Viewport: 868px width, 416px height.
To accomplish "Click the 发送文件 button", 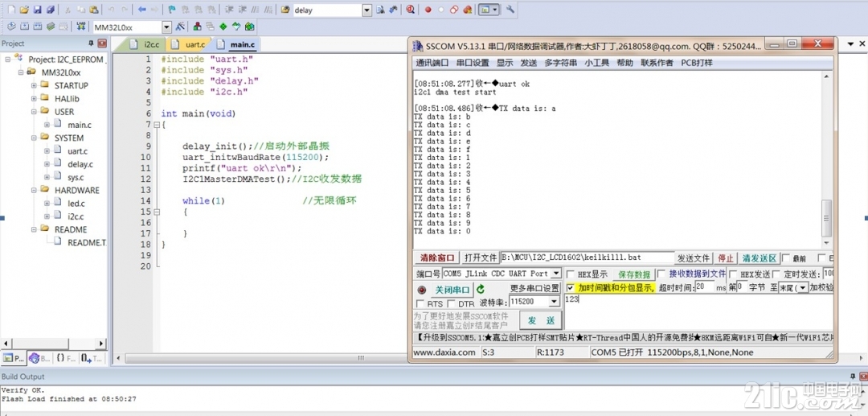I will pos(694,258).
